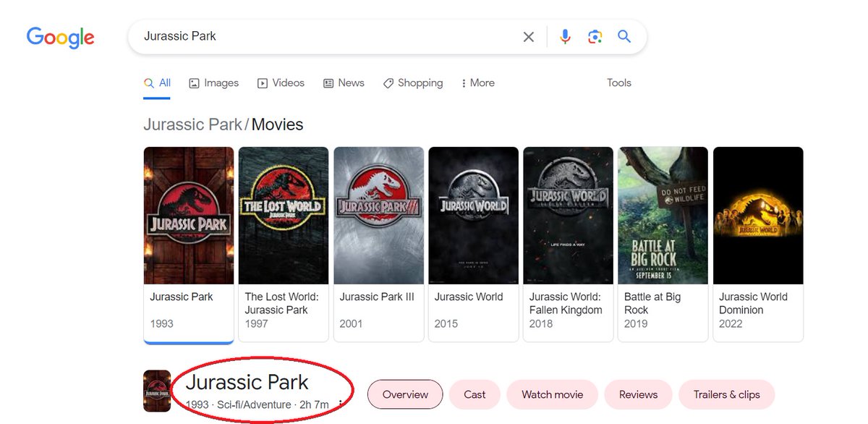Open the three-dot menu beside 2h 7m
Viewport: 868px width, 424px height.
click(339, 404)
